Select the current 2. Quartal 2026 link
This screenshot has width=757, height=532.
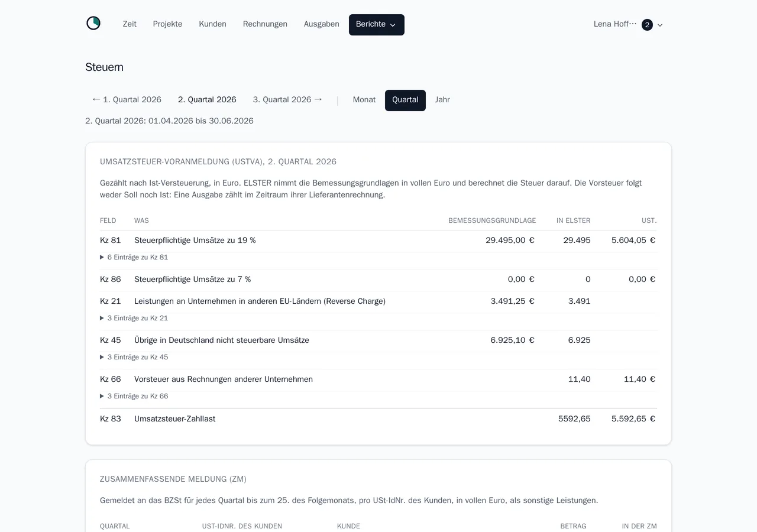click(x=207, y=100)
